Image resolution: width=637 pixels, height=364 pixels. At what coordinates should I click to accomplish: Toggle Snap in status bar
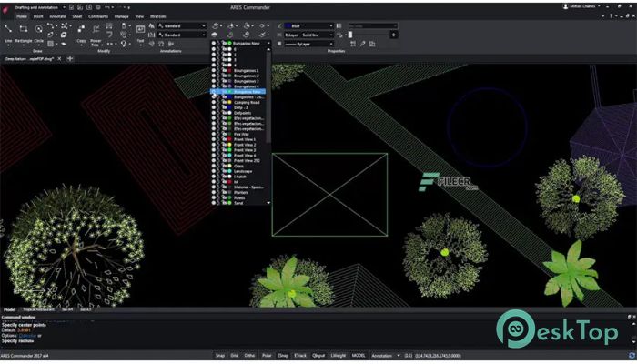point(220,356)
